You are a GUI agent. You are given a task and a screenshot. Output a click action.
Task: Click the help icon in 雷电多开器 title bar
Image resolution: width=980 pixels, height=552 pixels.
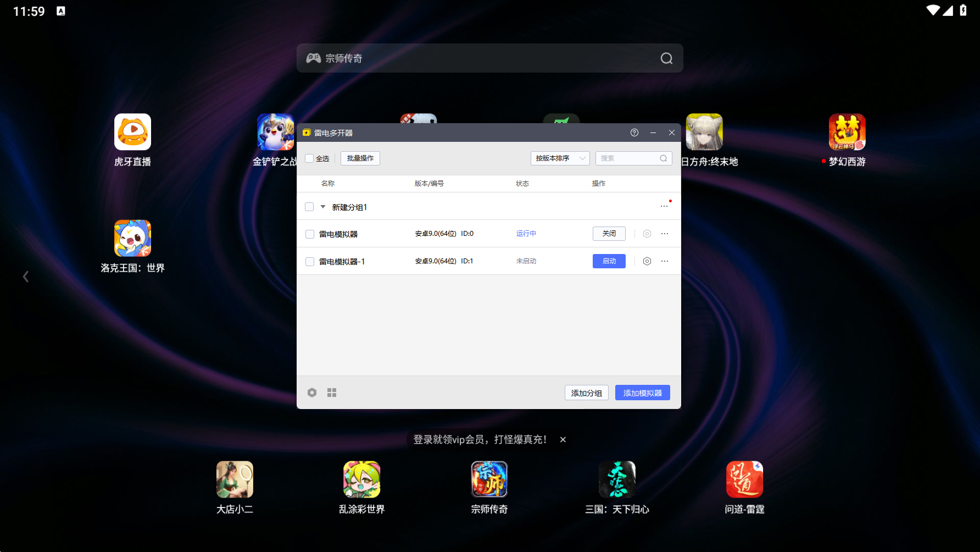click(x=634, y=133)
